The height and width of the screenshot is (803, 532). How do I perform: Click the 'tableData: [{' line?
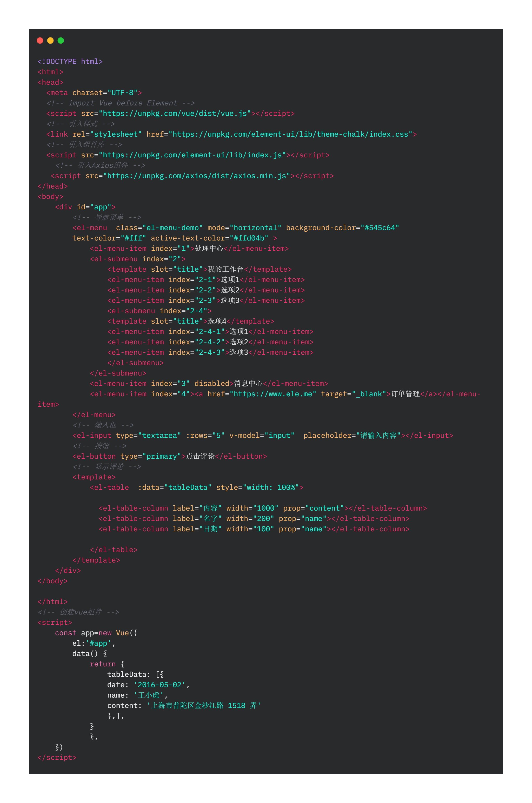135,674
